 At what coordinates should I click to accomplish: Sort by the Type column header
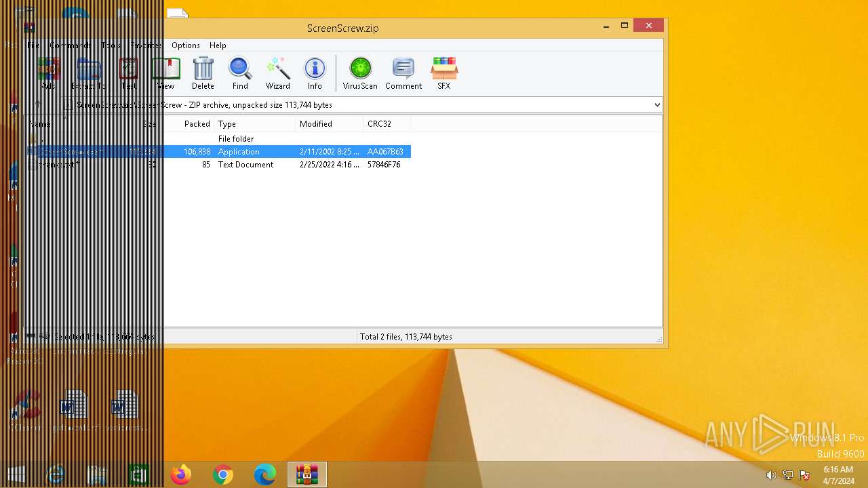(x=255, y=124)
